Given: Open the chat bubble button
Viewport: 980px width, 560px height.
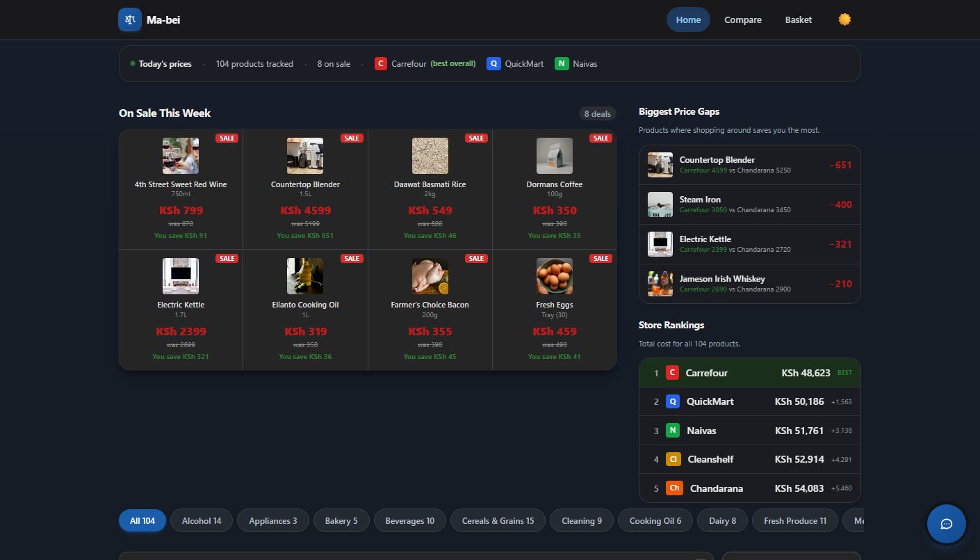Looking at the screenshot, I should coord(946,524).
